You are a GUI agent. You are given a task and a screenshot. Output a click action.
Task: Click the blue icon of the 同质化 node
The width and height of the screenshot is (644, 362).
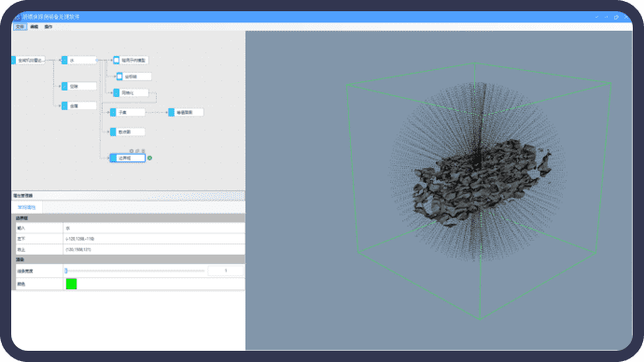pos(117,93)
